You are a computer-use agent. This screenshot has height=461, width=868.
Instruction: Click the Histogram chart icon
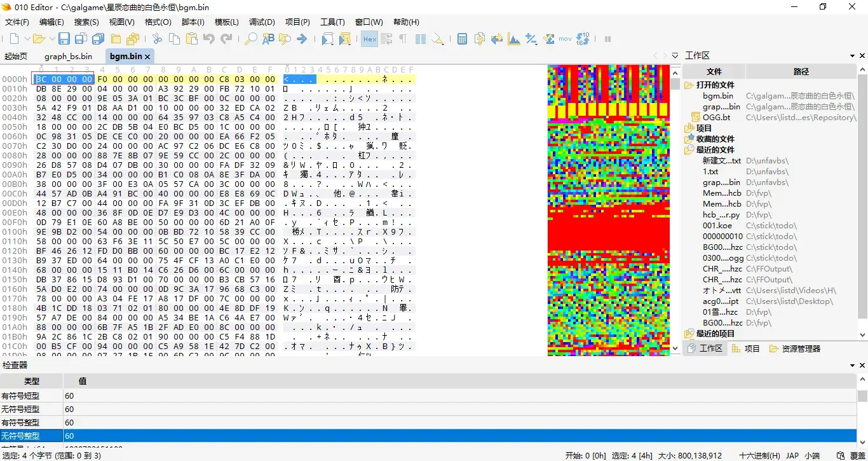(x=513, y=39)
